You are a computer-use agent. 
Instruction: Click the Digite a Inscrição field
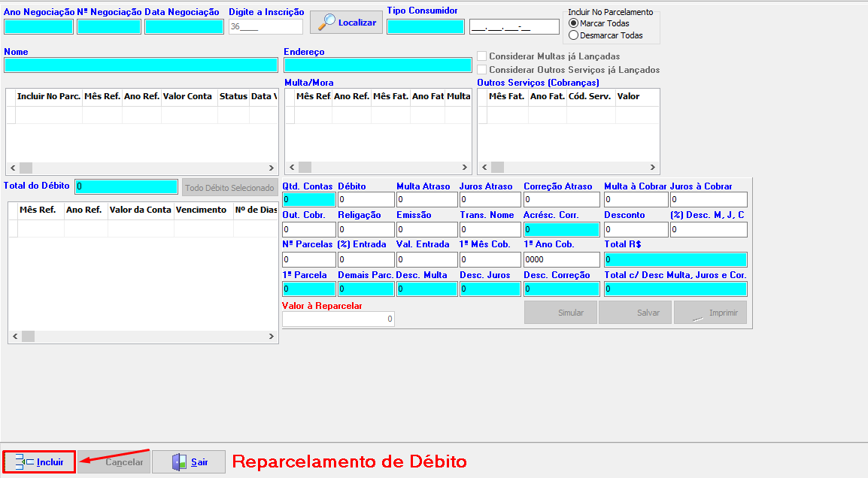(266, 26)
